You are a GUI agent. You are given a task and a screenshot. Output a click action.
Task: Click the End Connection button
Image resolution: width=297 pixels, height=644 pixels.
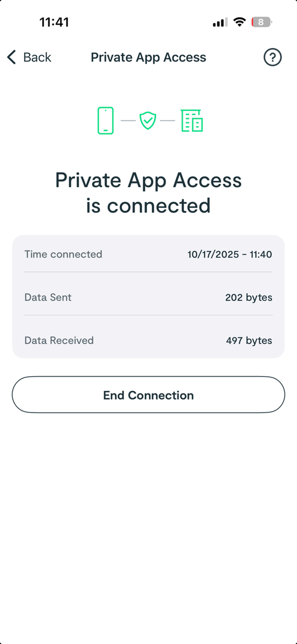(x=148, y=395)
